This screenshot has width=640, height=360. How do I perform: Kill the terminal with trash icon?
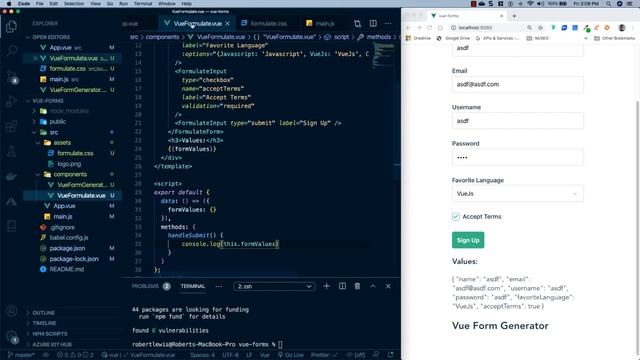point(357,286)
